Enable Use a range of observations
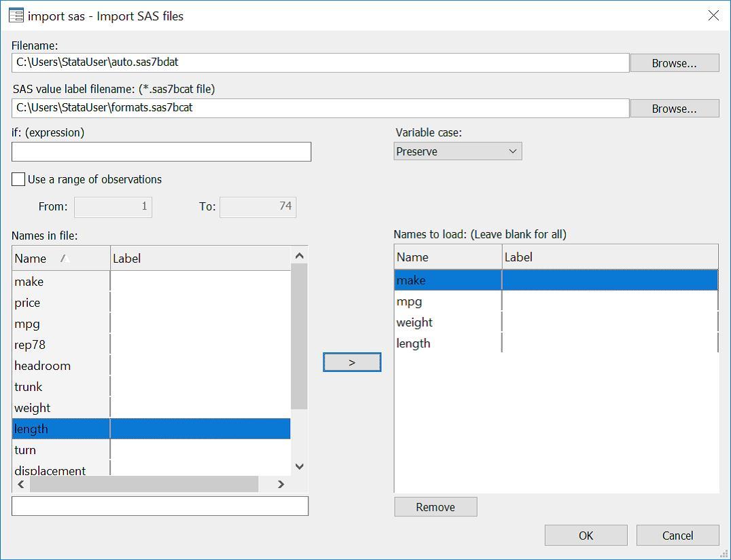The image size is (731, 560). (19, 180)
